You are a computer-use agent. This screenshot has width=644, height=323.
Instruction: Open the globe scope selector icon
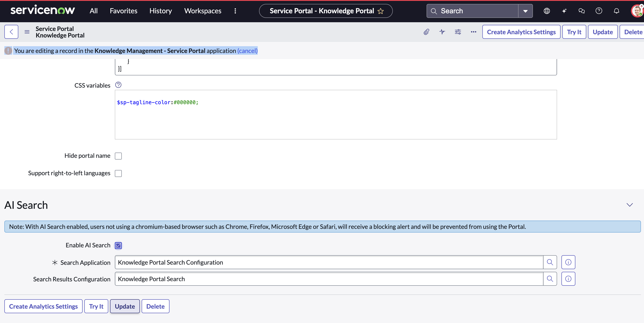coord(547,11)
